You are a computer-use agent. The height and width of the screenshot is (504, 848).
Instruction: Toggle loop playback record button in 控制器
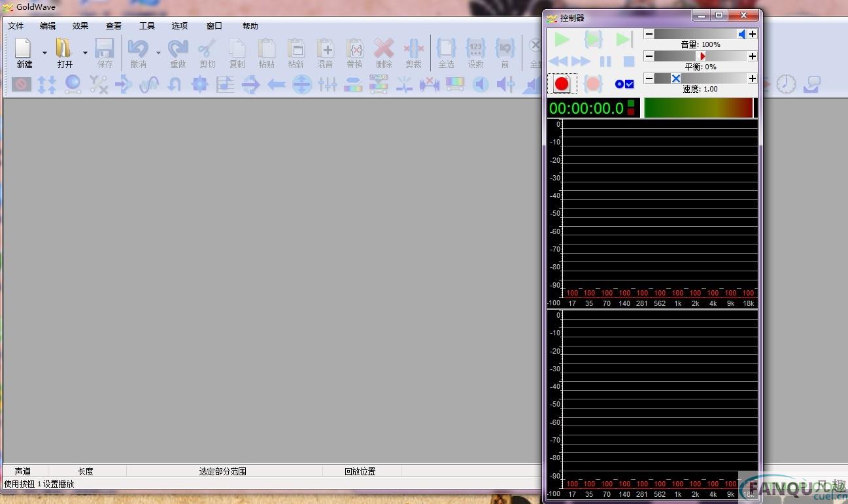[592, 83]
